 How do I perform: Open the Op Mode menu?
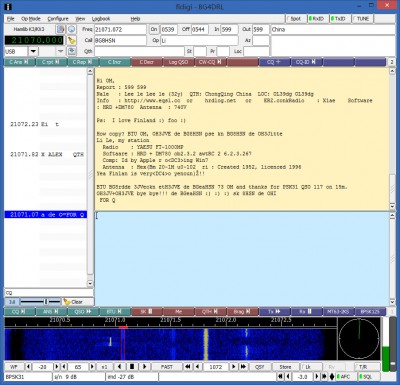(x=31, y=19)
